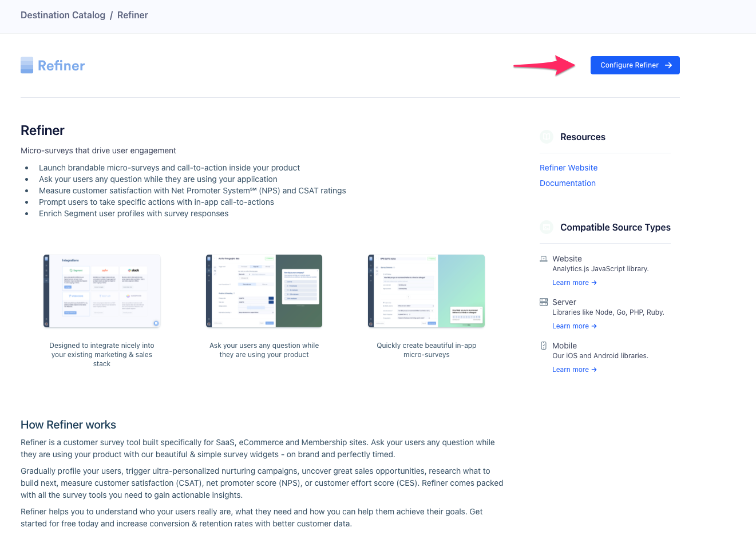The width and height of the screenshot is (756, 547).
Task: Click the 'How Refiner works' heading
Action: [68, 425]
